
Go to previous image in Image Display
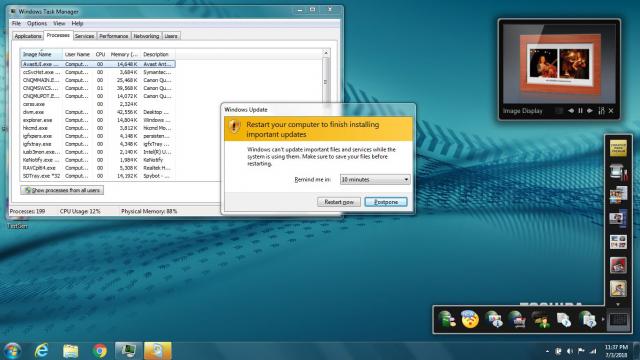(x=571, y=111)
